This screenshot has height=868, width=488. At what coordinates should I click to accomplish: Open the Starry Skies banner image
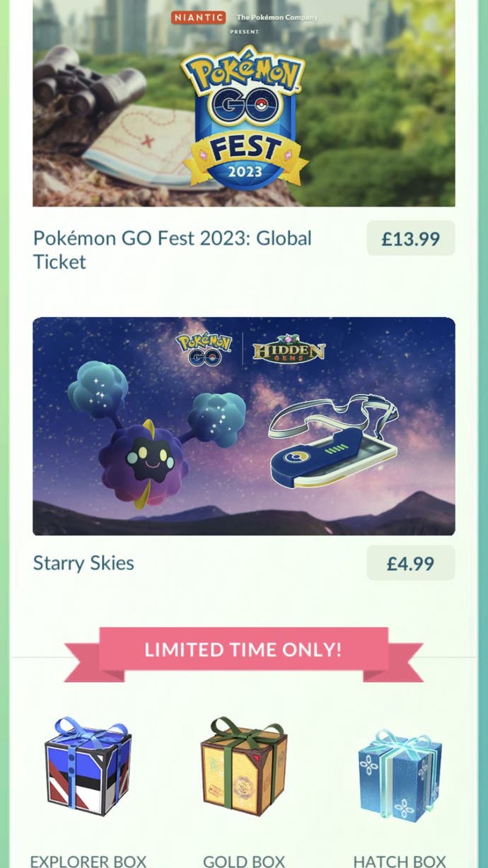point(244,426)
